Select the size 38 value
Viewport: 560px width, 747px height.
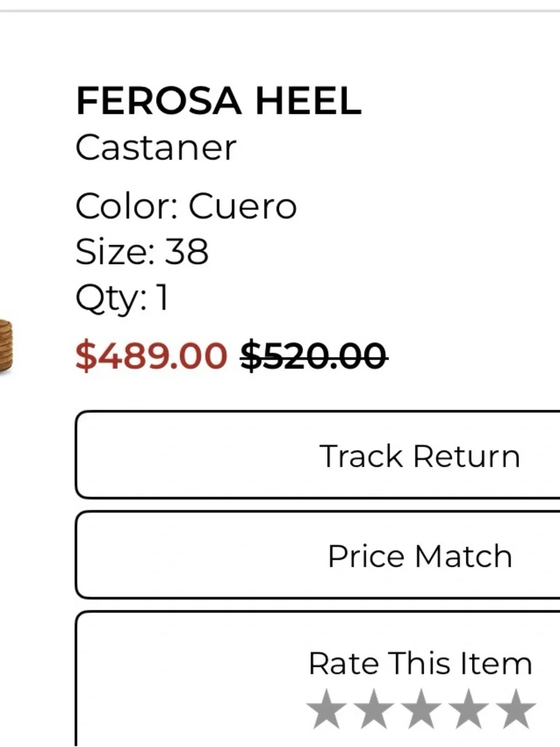pyautogui.click(x=187, y=252)
